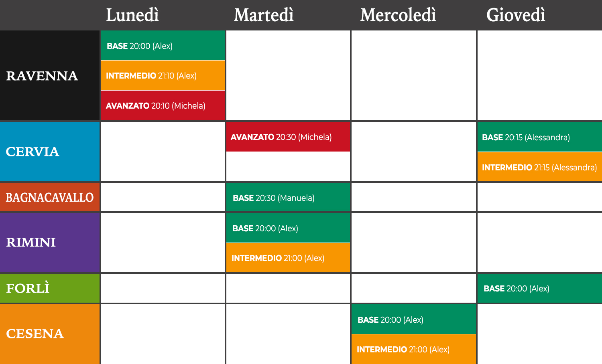Click the RAVENNA city label
Image resolution: width=602 pixels, height=364 pixels.
tap(42, 76)
